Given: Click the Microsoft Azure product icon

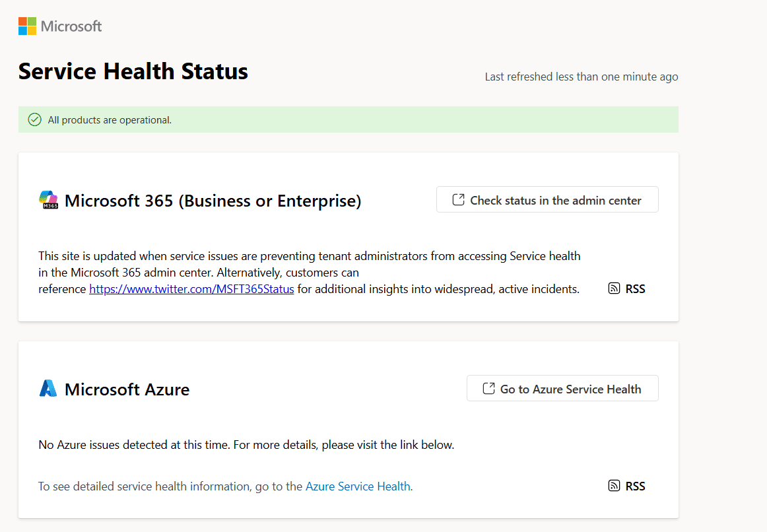Looking at the screenshot, I should (48, 389).
